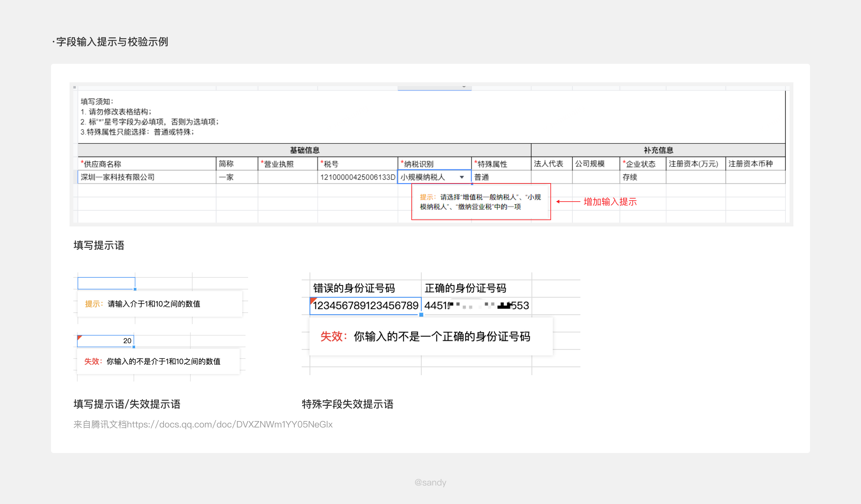Open the docs.qq.com source link
The image size is (861, 504).
(229, 424)
